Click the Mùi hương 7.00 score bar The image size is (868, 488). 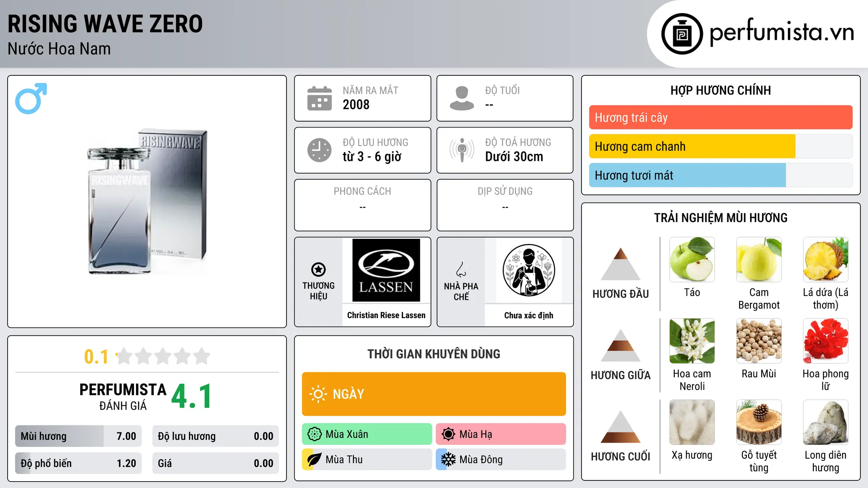click(78, 436)
